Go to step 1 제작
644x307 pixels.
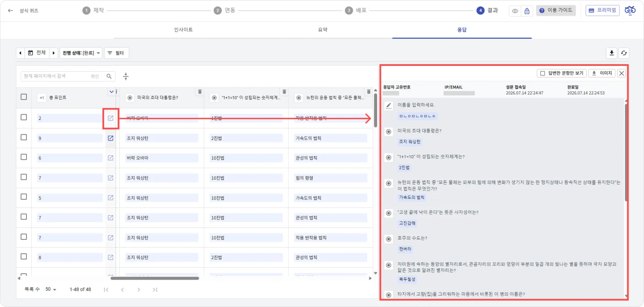[93, 10]
